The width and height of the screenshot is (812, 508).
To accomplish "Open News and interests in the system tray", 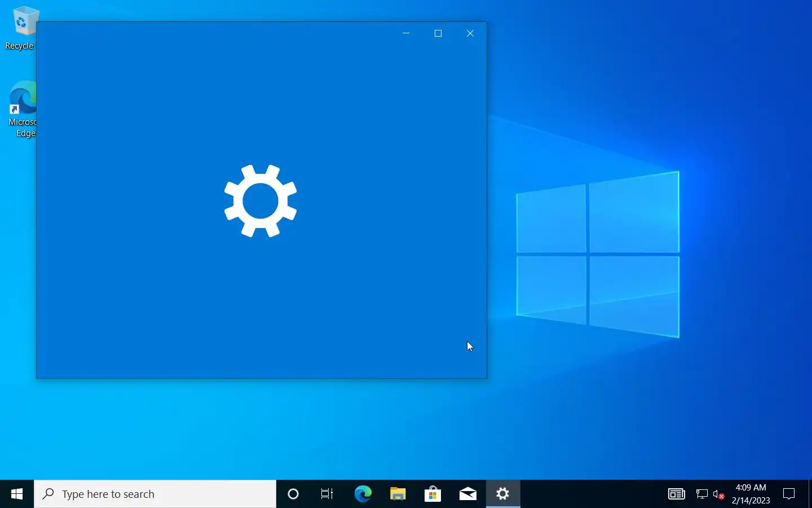I will tap(677, 494).
